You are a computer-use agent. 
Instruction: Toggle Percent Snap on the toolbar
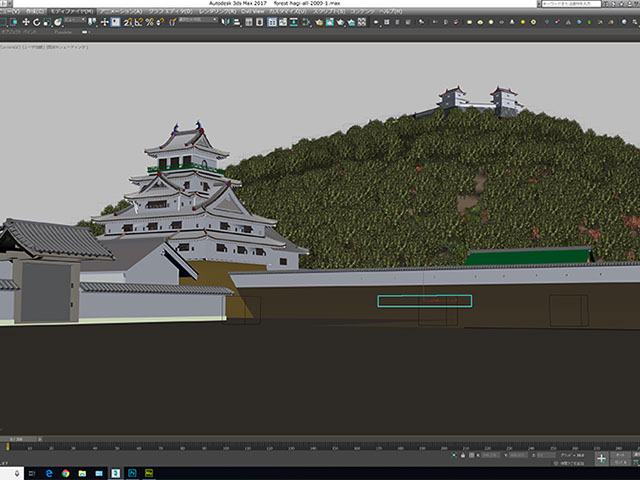point(149,22)
